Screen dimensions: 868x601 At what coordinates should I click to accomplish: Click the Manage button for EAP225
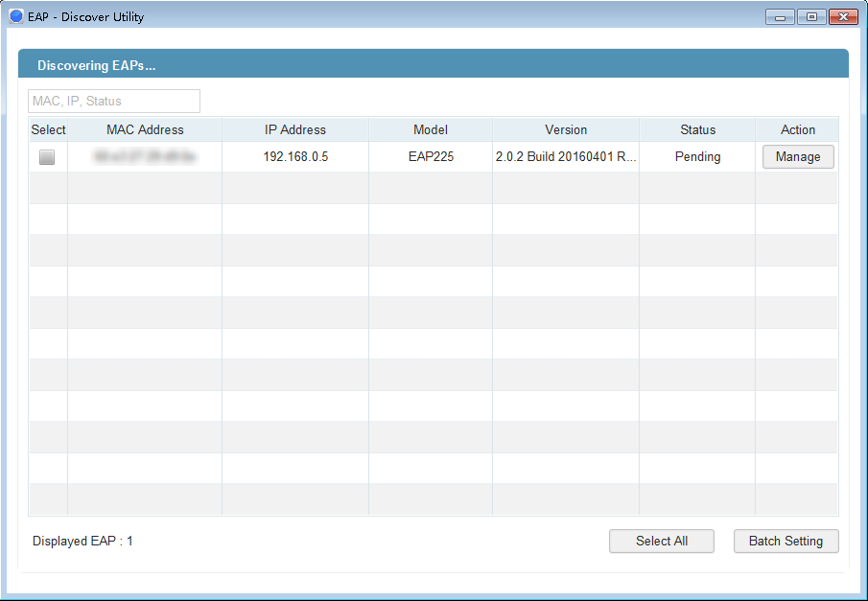(797, 156)
